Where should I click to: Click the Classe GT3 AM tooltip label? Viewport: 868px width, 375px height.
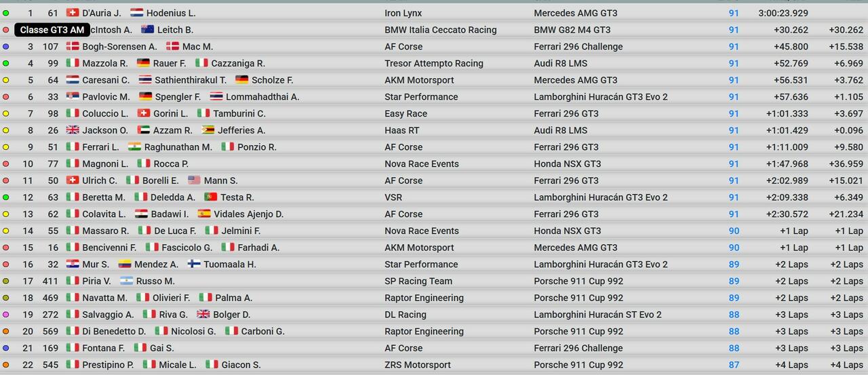(x=52, y=30)
